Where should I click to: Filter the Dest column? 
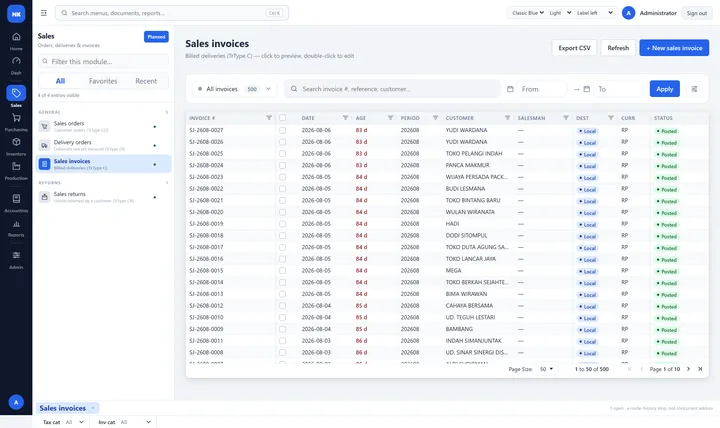(x=611, y=118)
